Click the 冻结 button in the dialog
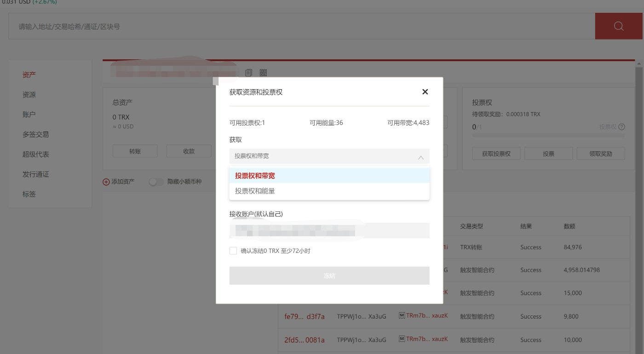This screenshot has width=644, height=354. (x=329, y=275)
